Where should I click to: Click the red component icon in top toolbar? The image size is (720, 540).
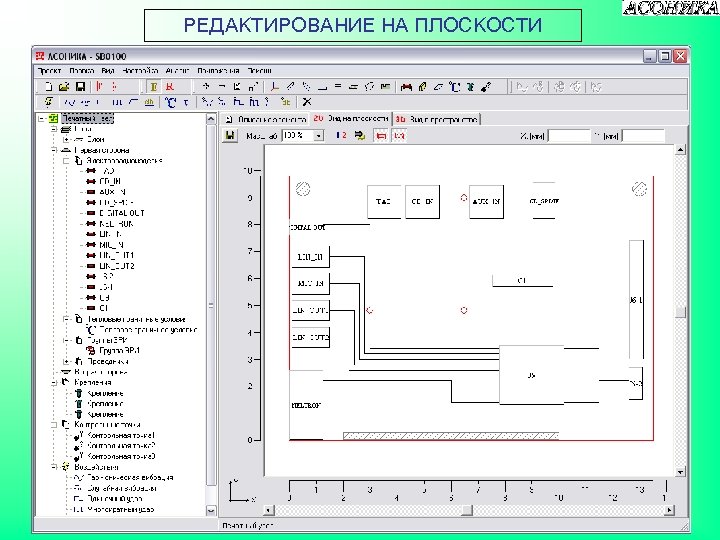406,87
